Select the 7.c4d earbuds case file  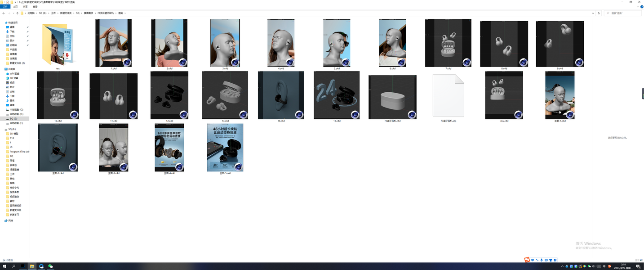tap(448, 43)
